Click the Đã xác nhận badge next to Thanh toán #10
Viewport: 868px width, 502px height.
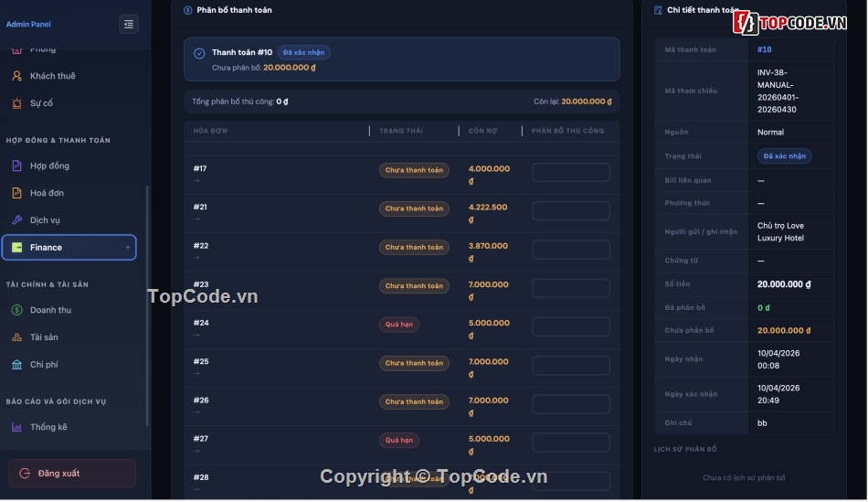[x=304, y=53]
